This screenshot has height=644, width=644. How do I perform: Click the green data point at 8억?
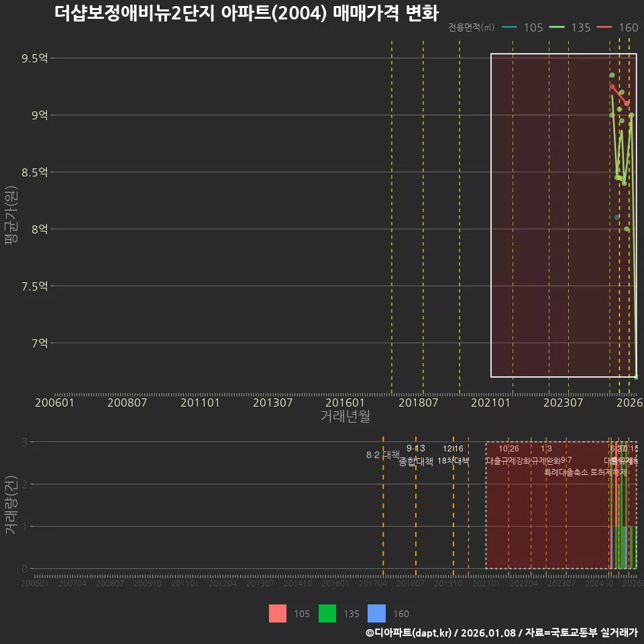(627, 229)
